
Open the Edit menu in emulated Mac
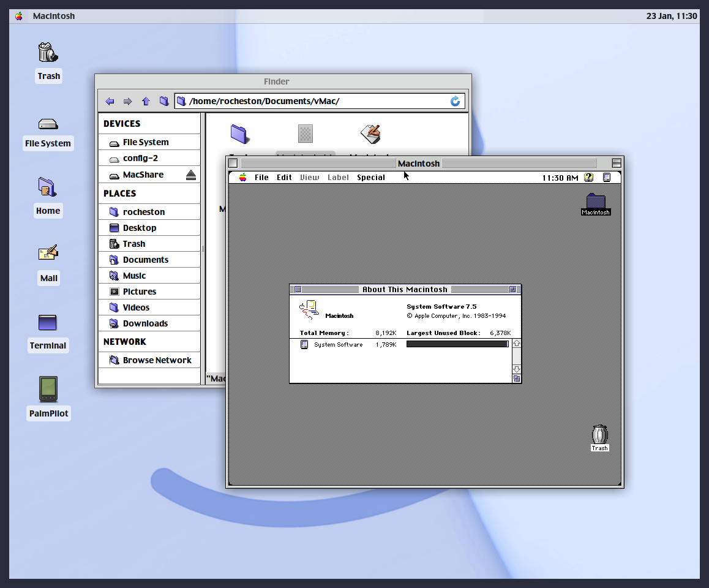click(x=285, y=178)
